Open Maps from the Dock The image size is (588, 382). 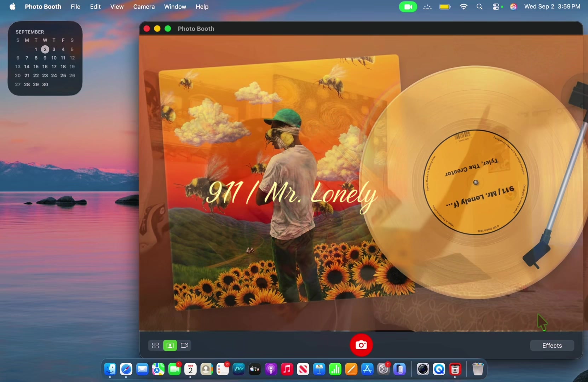(158, 369)
